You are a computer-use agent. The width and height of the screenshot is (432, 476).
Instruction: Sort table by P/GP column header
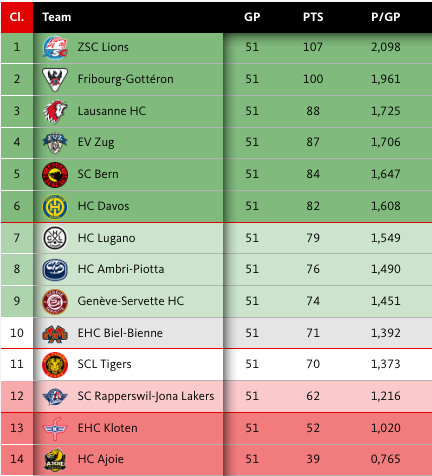[386, 17]
